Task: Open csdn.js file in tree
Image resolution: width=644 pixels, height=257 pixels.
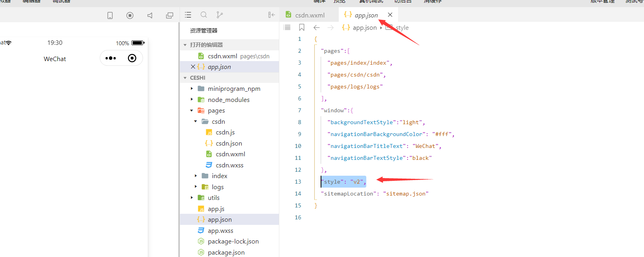Action: point(230,132)
